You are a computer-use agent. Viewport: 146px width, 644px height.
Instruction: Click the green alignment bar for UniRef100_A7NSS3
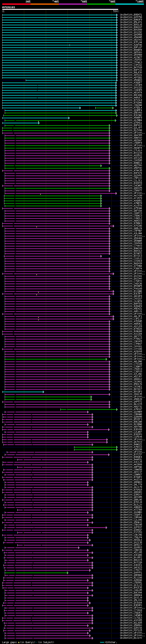point(96,447)
